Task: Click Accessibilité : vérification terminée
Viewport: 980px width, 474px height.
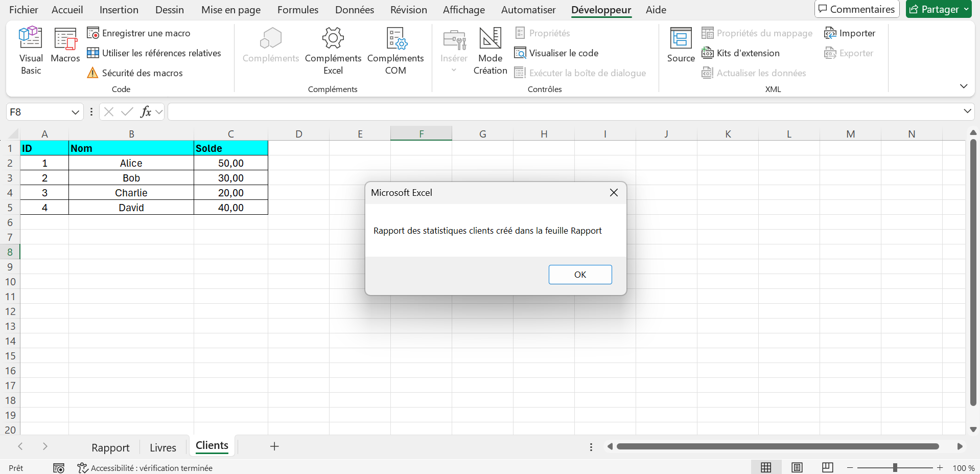Action: 145,468
